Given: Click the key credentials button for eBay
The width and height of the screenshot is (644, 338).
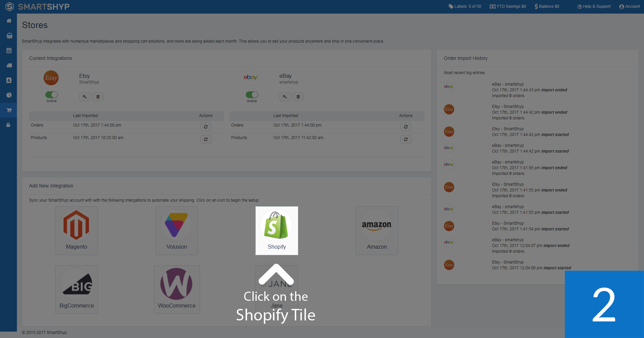Looking at the screenshot, I should (x=285, y=97).
